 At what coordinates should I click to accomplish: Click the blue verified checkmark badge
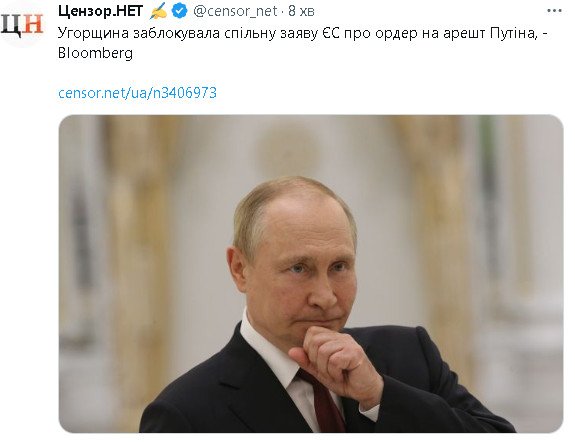point(179,11)
